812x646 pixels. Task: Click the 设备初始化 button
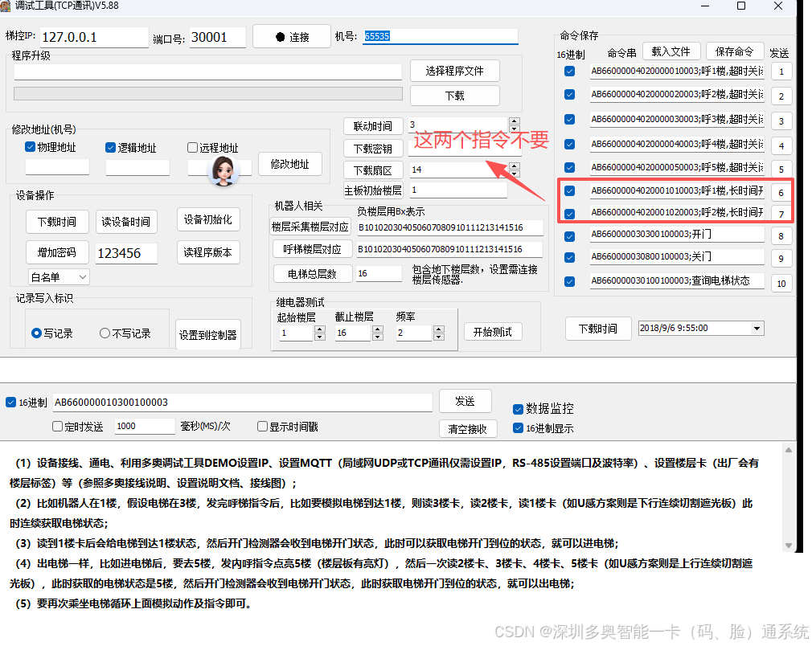[208, 219]
